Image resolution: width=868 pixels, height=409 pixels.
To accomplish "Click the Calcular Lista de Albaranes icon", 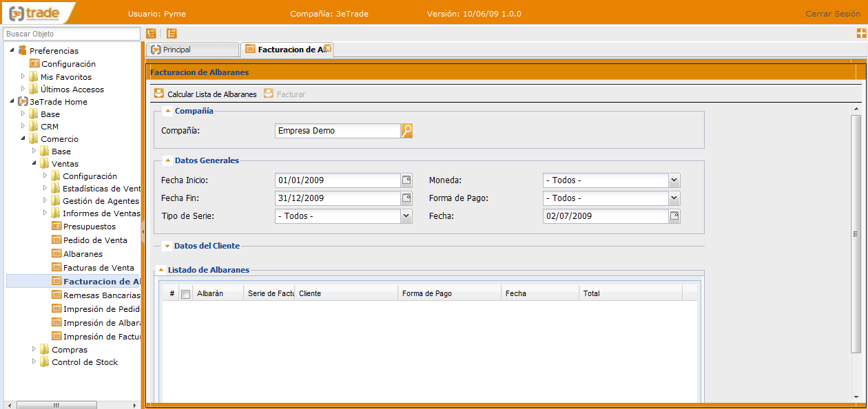I will coord(159,94).
